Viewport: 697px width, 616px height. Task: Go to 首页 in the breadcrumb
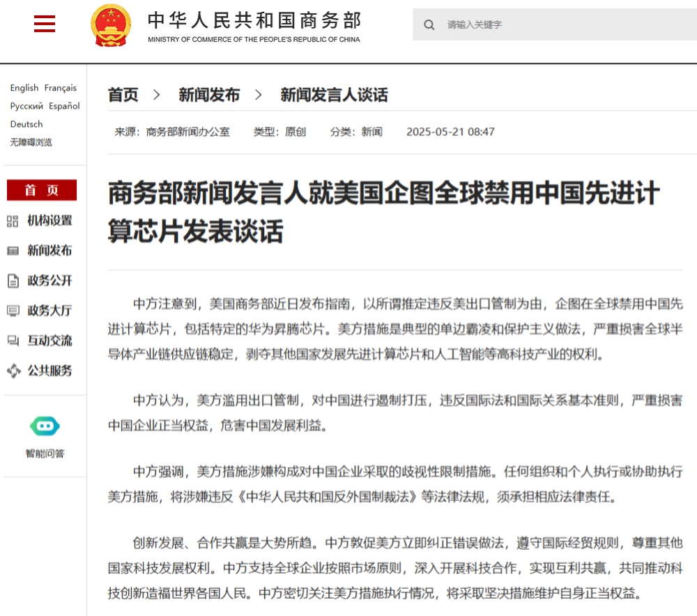pos(123,95)
